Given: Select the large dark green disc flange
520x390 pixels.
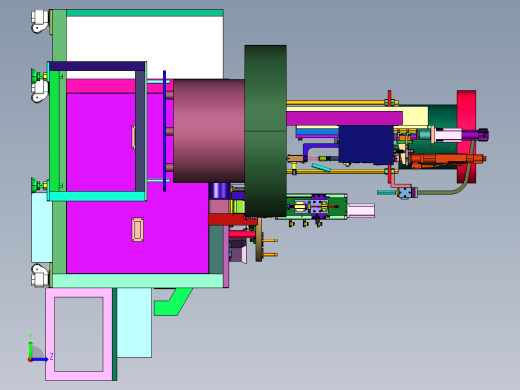Looking at the screenshot, I should tap(265, 131).
